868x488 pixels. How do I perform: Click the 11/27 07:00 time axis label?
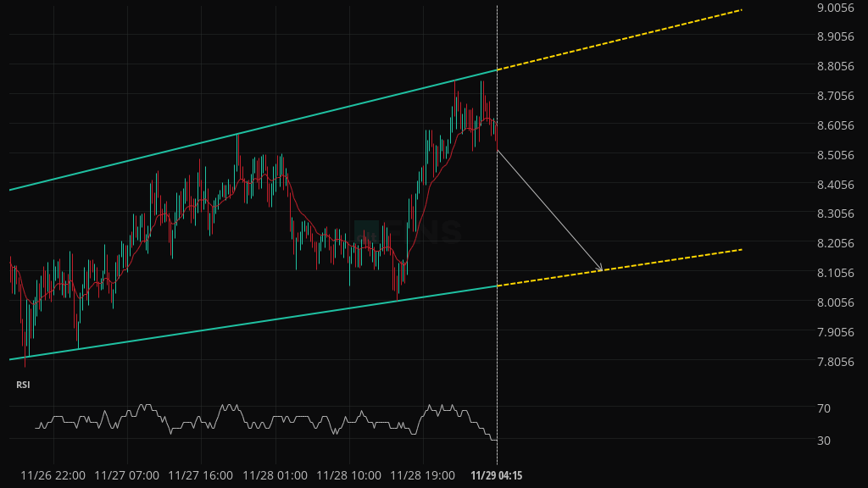126,475
